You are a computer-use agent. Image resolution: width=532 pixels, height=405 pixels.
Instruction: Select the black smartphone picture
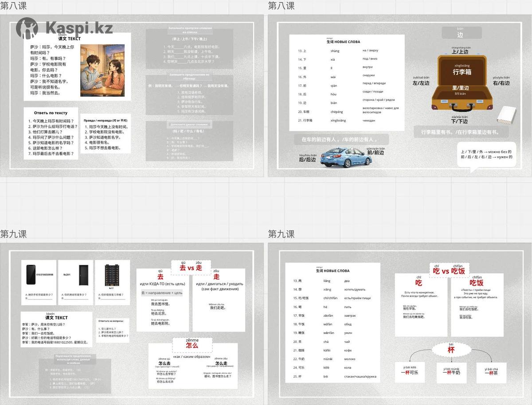(x=31, y=275)
